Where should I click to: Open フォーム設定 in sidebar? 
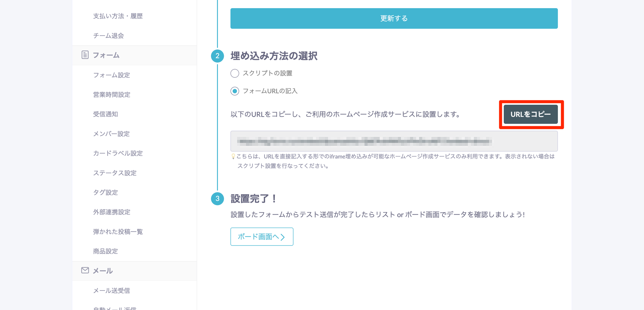pos(112,75)
